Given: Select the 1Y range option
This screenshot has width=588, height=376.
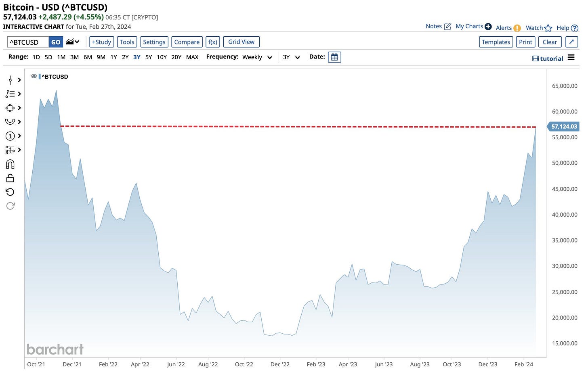Looking at the screenshot, I should (113, 57).
